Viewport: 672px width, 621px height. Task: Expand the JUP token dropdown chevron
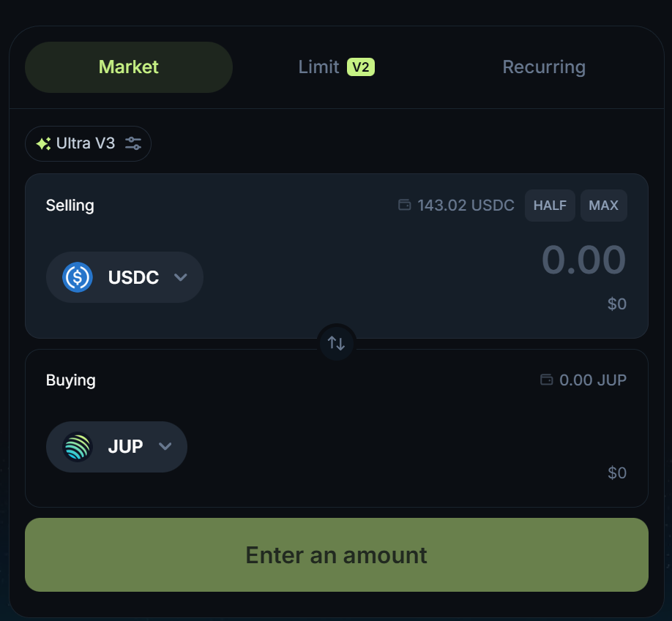coord(165,446)
